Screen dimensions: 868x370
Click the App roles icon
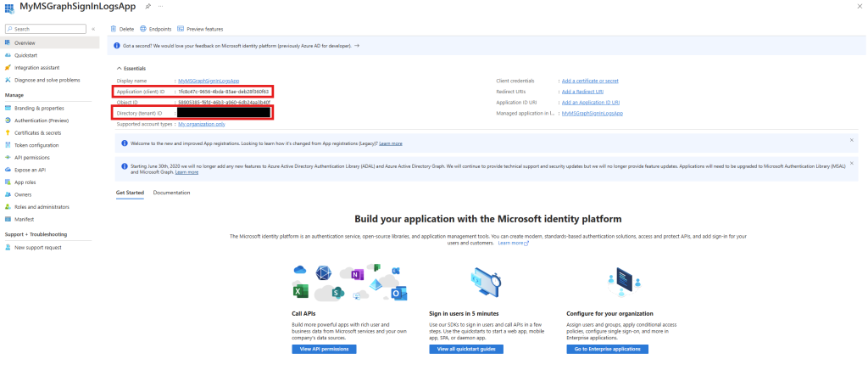[x=8, y=182]
